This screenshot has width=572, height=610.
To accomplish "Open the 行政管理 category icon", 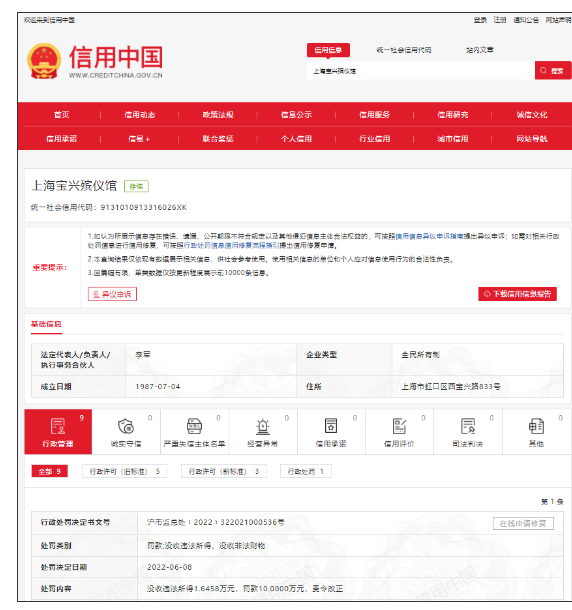I will (58, 426).
